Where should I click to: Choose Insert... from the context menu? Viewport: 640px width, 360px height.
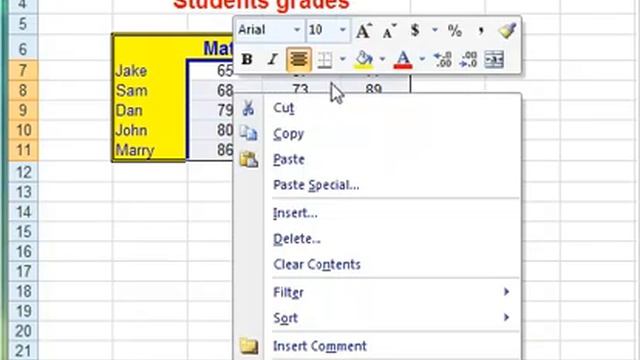377,213
